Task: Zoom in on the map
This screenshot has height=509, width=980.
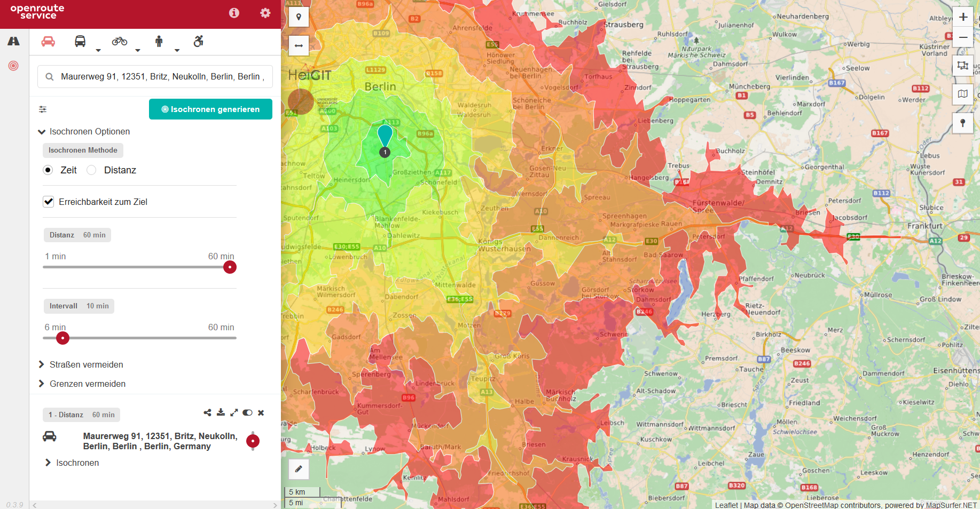Action: point(963,17)
